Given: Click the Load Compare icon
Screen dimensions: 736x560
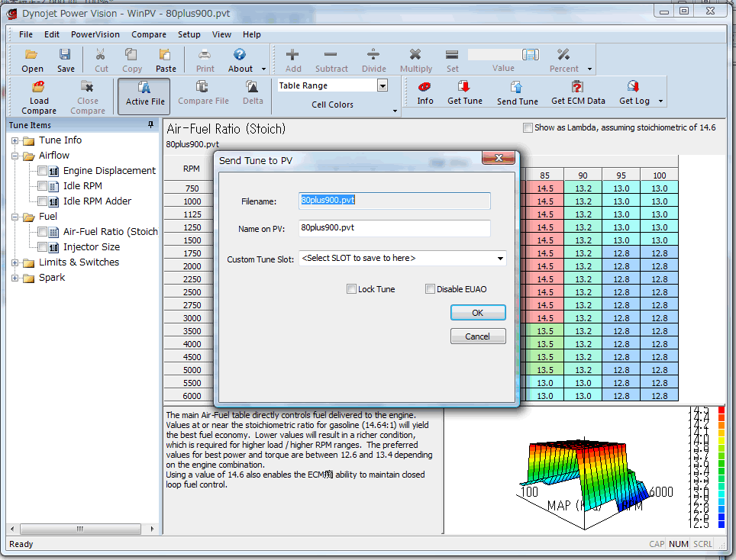Looking at the screenshot, I should (38, 87).
